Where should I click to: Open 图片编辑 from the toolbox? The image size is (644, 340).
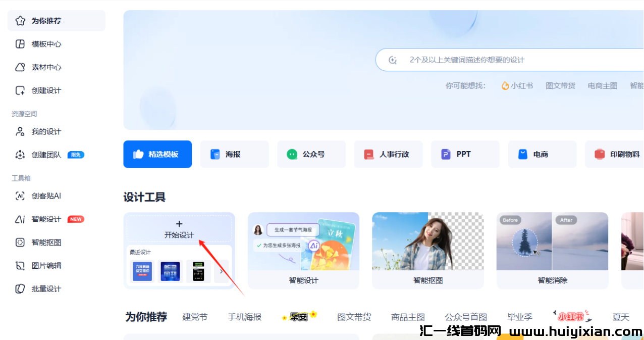[x=57, y=265]
